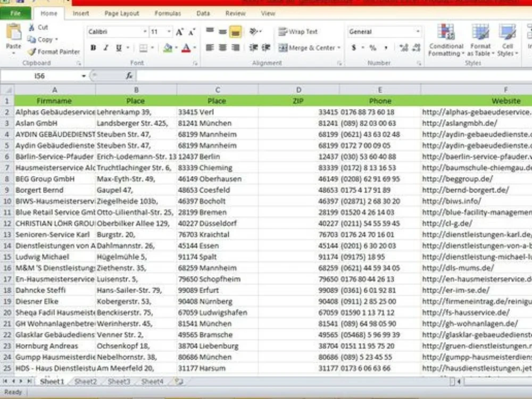Apply Percent Style to the selection
The width and height of the screenshot is (532, 399).
click(x=372, y=47)
